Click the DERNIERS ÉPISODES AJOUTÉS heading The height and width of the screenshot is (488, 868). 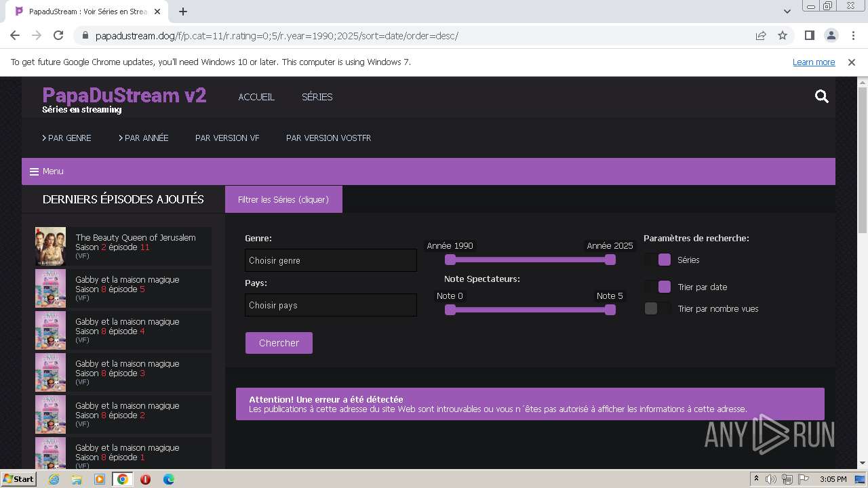click(123, 199)
